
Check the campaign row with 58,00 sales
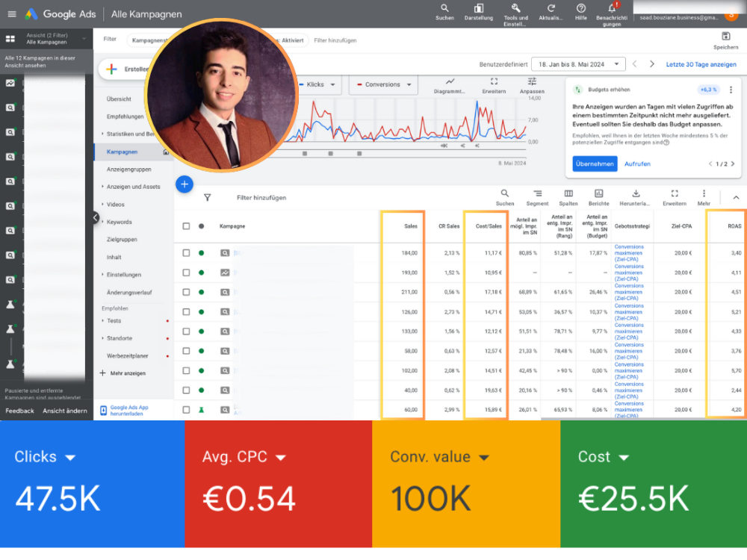186,351
